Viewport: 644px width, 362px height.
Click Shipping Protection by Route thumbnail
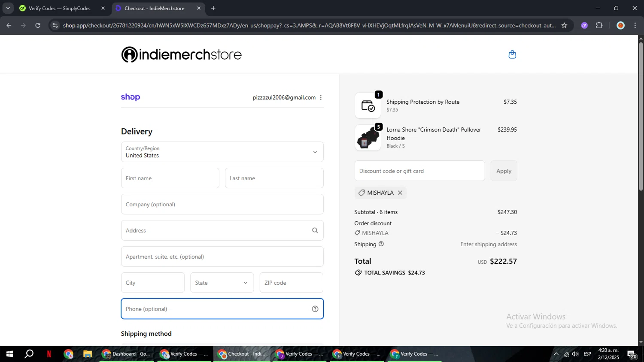click(368, 106)
